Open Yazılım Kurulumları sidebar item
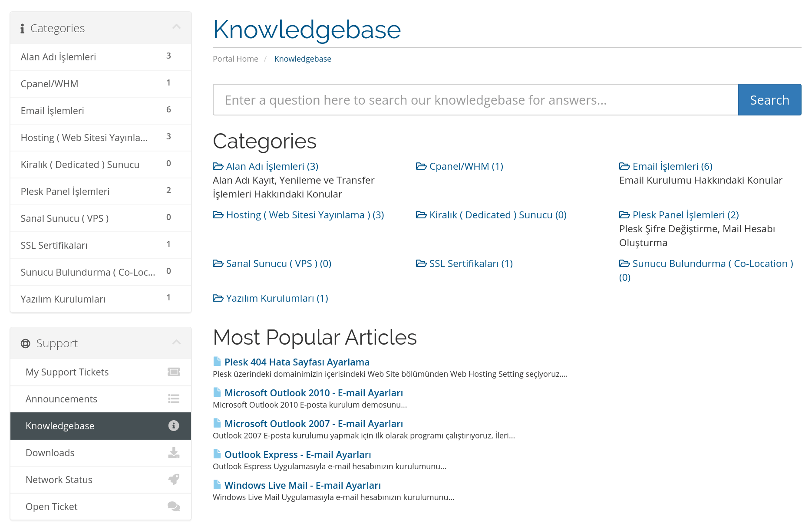This screenshot has height=530, width=812. pyautogui.click(x=101, y=299)
